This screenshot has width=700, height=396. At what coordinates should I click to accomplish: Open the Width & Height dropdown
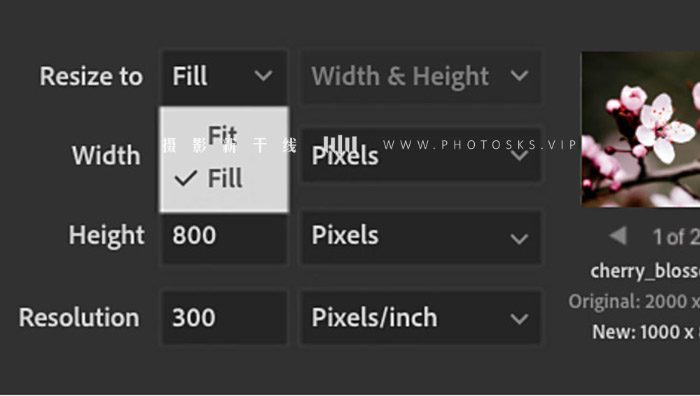pos(421,76)
